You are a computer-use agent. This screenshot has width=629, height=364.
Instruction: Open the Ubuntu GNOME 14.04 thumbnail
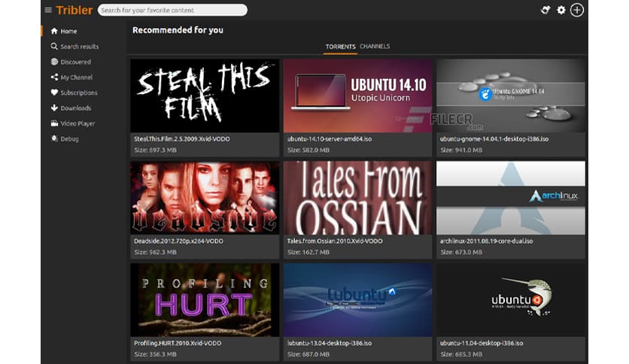511,96
